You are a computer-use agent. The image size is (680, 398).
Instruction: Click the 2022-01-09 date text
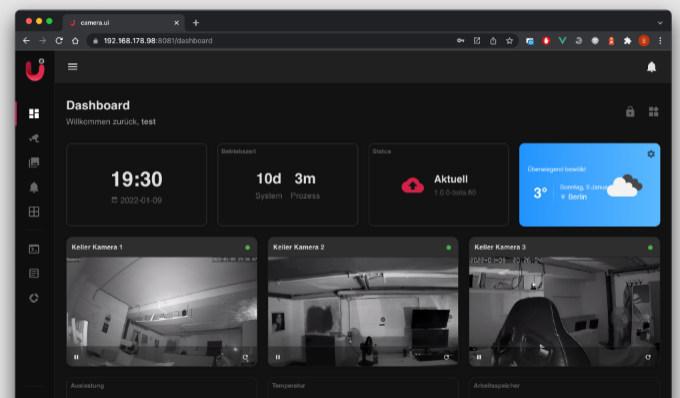pyautogui.click(x=141, y=200)
